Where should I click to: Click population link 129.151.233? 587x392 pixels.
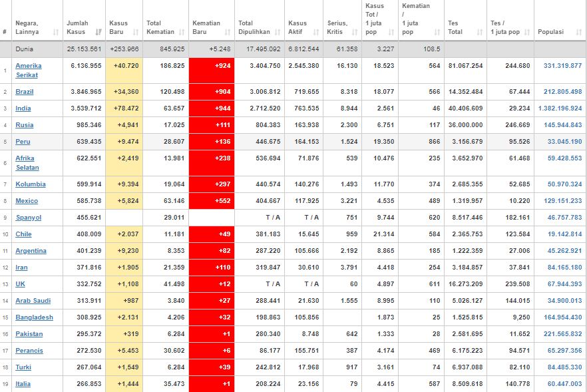[x=562, y=201]
